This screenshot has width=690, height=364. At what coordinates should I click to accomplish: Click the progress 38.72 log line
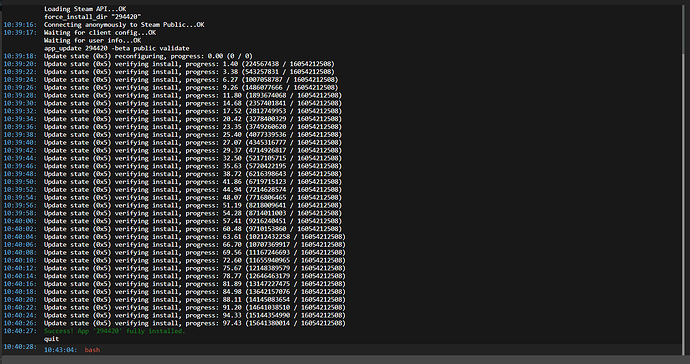pyautogui.click(x=193, y=174)
